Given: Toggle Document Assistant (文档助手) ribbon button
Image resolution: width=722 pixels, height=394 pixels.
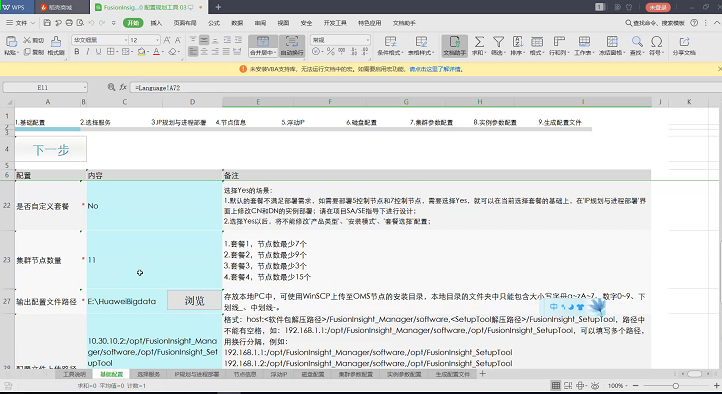Looking at the screenshot, I should click(x=454, y=46).
